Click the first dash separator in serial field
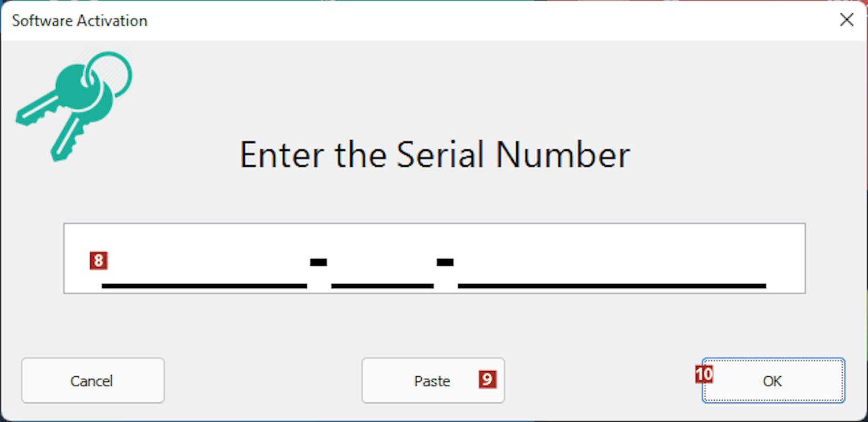This screenshot has width=868, height=422. [318, 262]
